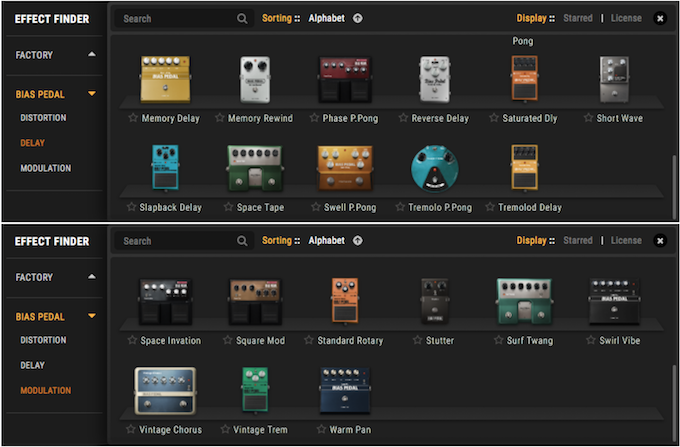
Task: Toggle the BIAS PEDAL arrow in the Modulation view
Action: [92, 316]
